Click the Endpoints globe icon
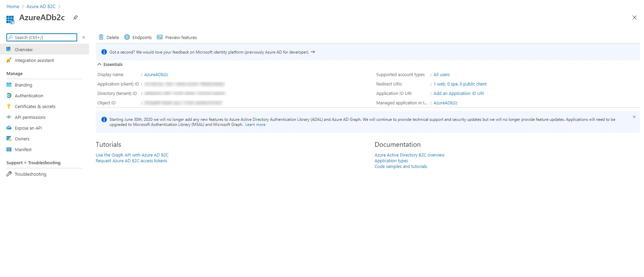Screen dimensions: 644x277 click(127, 37)
